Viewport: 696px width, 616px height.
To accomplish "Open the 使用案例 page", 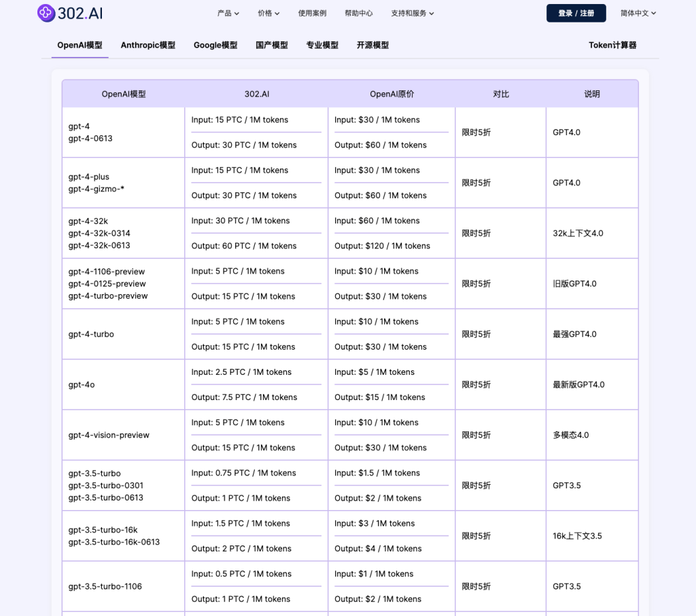I will [x=312, y=14].
